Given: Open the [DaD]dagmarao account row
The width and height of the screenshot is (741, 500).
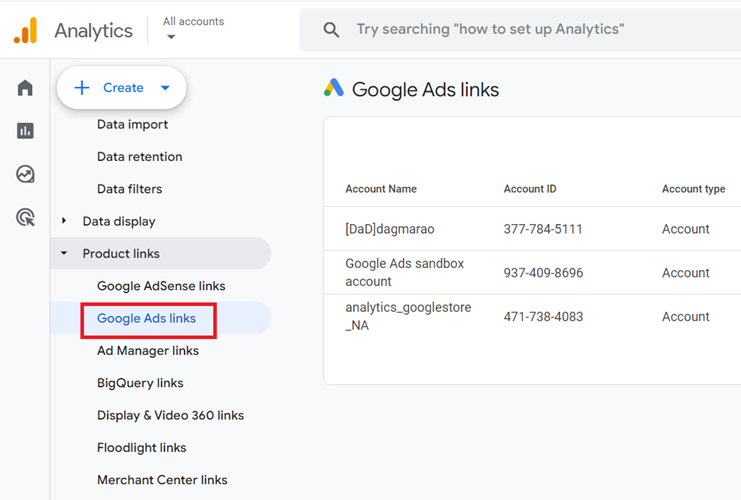Looking at the screenshot, I should (532, 229).
